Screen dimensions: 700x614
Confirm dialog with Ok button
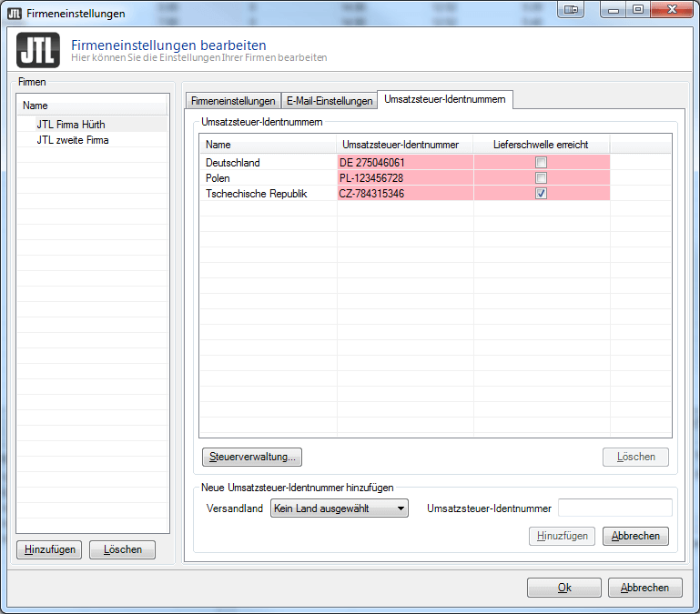[x=564, y=588]
